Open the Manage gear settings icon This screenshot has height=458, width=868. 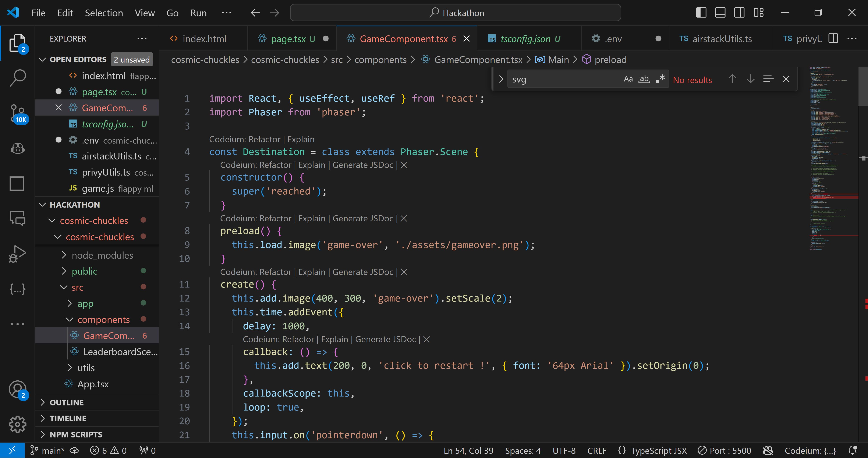(x=18, y=424)
